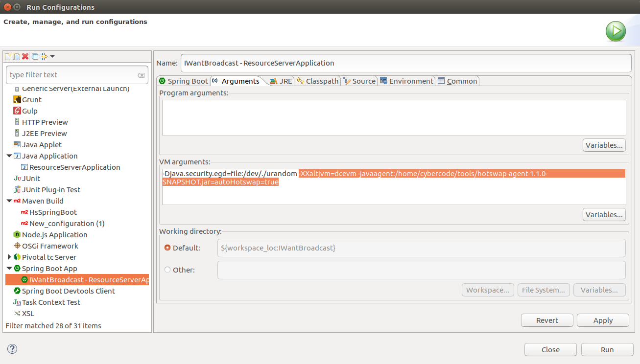Viewport: 640px width, 364px height.
Task: Expand the Pivotal tc Server node
Action: point(9,257)
